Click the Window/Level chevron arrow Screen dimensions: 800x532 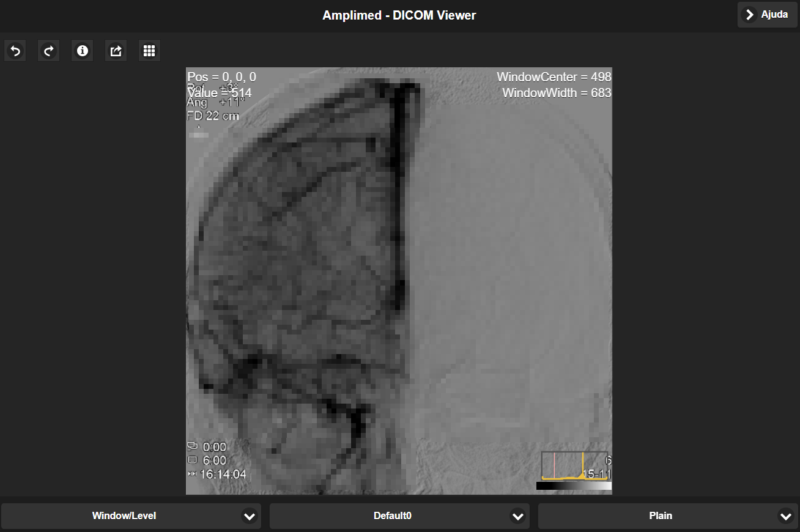click(x=249, y=516)
